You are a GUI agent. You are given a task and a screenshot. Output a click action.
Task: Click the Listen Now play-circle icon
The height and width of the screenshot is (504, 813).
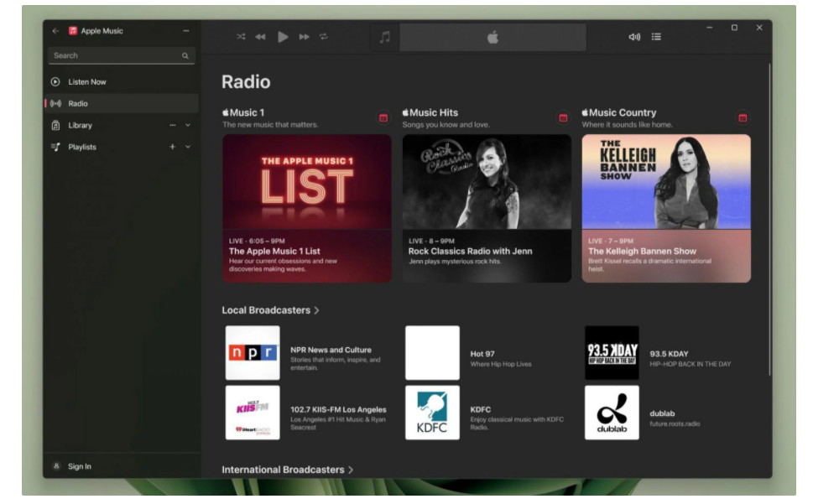pyautogui.click(x=55, y=82)
